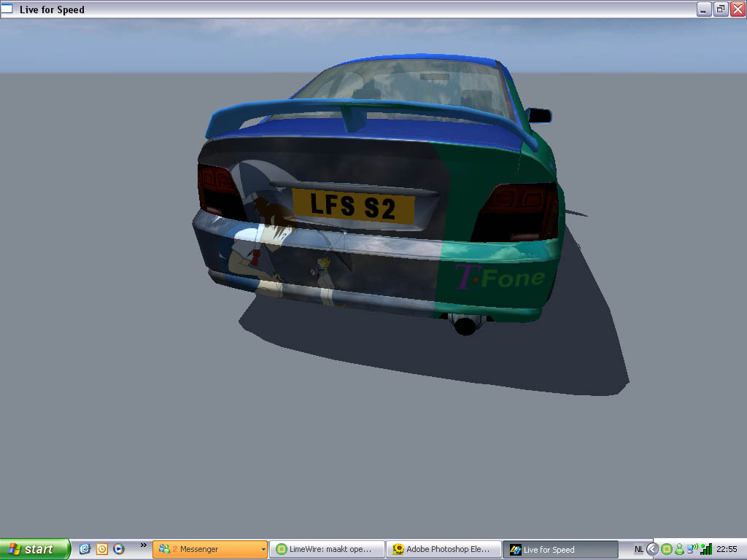Expand the quick launch overflow chevron

(x=143, y=545)
